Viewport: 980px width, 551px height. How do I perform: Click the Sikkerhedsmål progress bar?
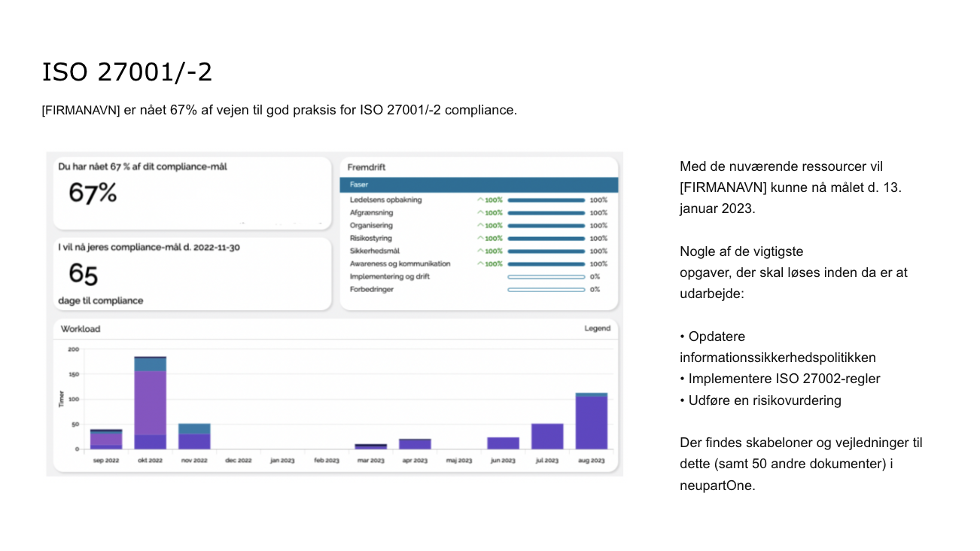pyautogui.click(x=546, y=251)
